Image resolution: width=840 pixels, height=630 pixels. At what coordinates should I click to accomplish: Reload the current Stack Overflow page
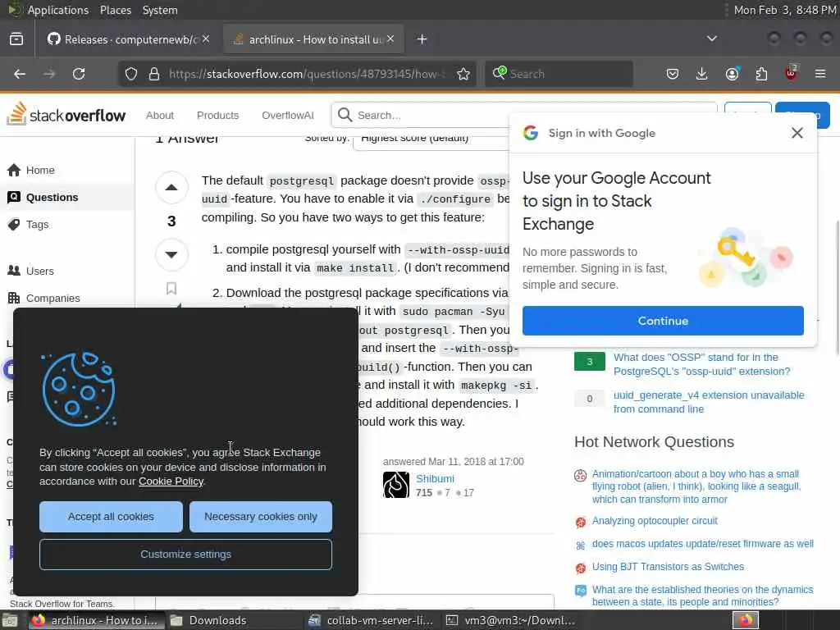point(79,74)
